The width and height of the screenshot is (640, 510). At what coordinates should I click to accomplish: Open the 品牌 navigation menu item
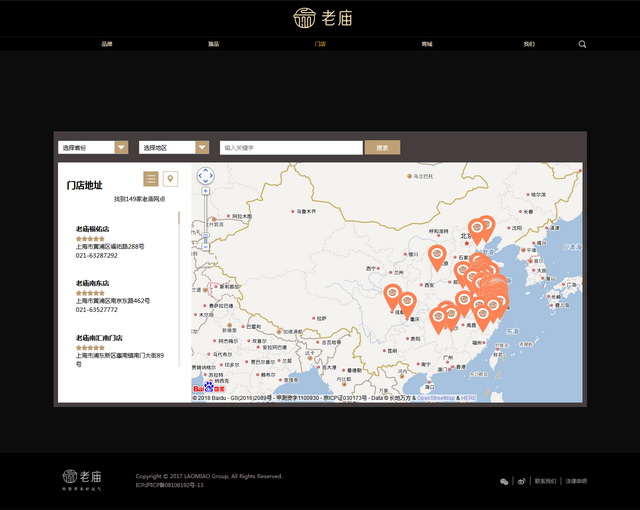[x=107, y=44]
